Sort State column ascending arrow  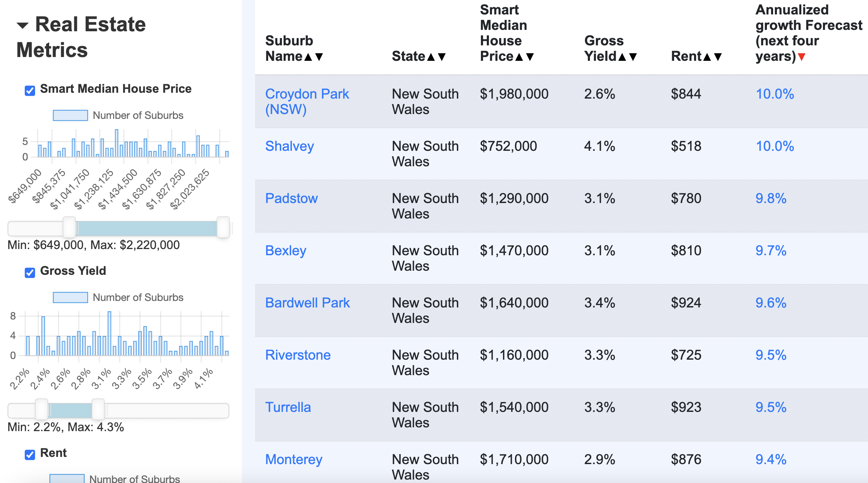tap(431, 57)
